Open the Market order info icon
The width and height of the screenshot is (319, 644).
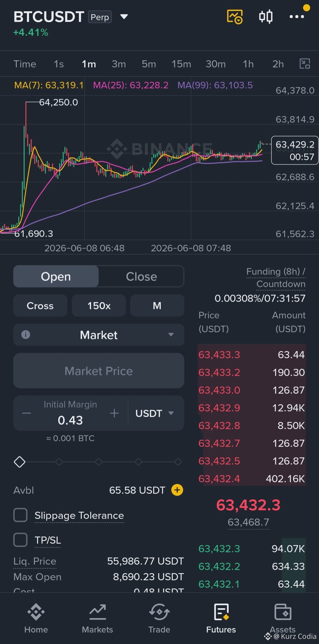pos(26,335)
